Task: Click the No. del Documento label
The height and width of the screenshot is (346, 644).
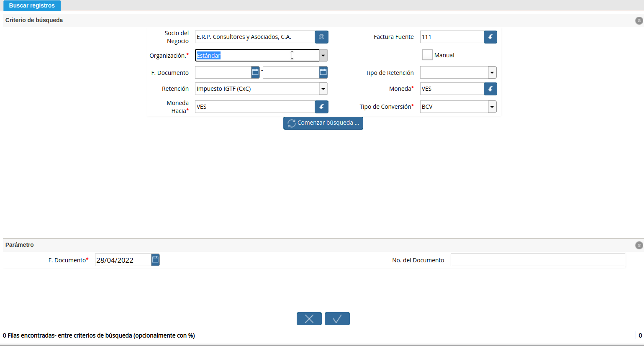Action: click(418, 260)
